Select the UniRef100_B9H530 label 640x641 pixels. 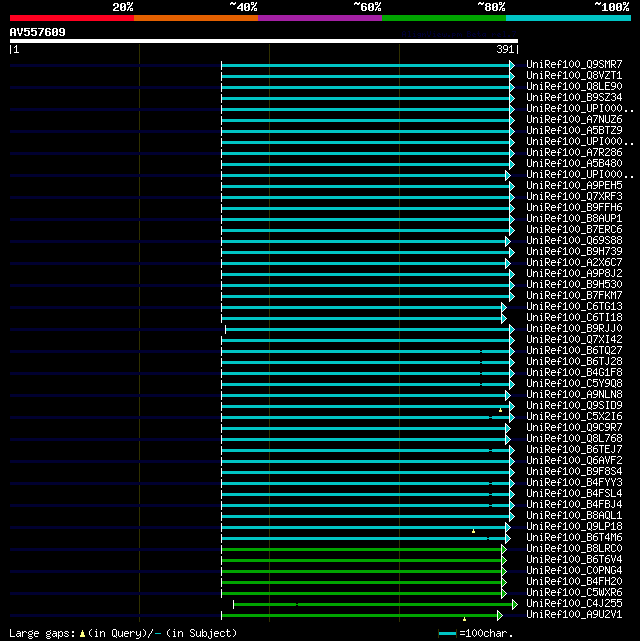coord(574,285)
